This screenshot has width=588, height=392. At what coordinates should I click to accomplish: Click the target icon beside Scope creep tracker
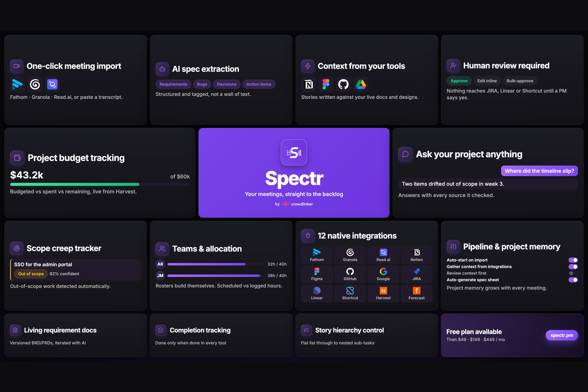[x=17, y=248]
